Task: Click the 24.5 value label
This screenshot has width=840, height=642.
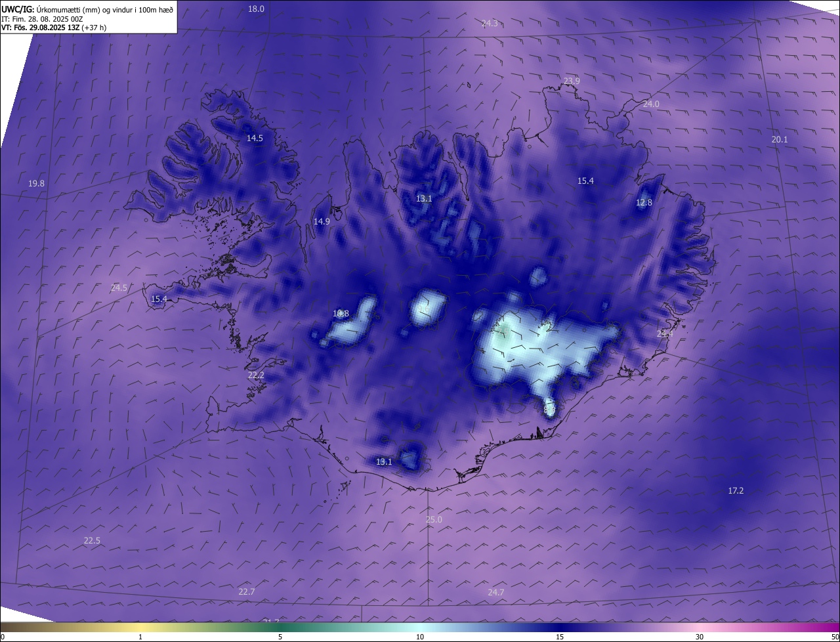Action: [x=119, y=288]
